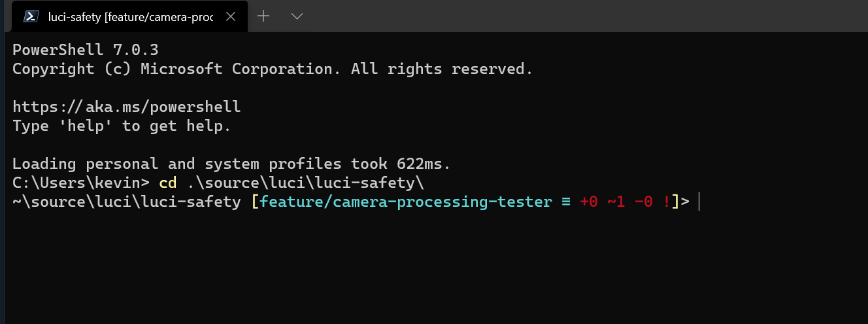
Task: Click the ~1 modified files indicator
Action: [616, 202]
